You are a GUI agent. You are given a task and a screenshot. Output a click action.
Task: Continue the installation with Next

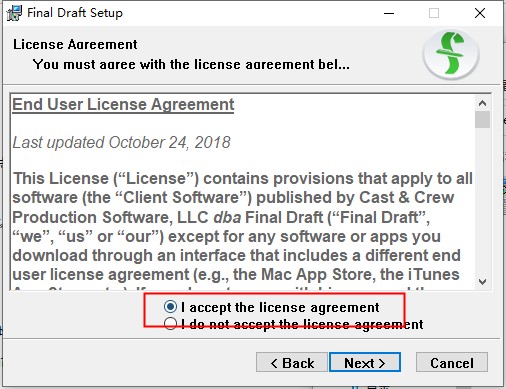pos(365,362)
